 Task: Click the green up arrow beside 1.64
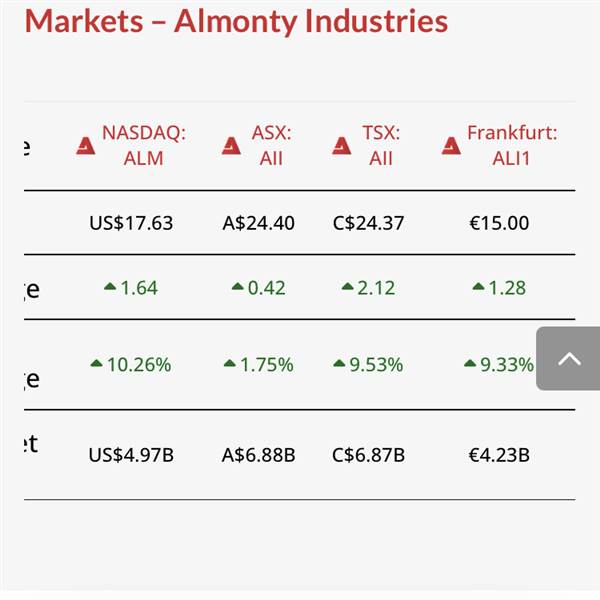110,287
